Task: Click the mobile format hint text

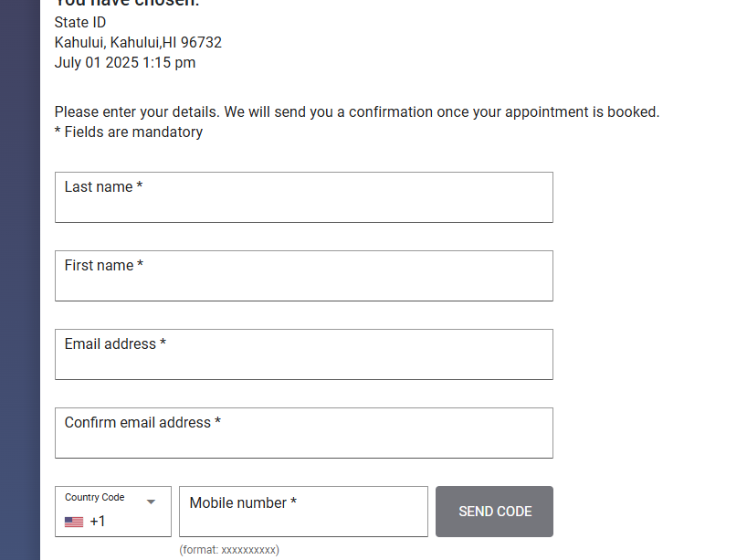Action: pyautogui.click(x=229, y=550)
